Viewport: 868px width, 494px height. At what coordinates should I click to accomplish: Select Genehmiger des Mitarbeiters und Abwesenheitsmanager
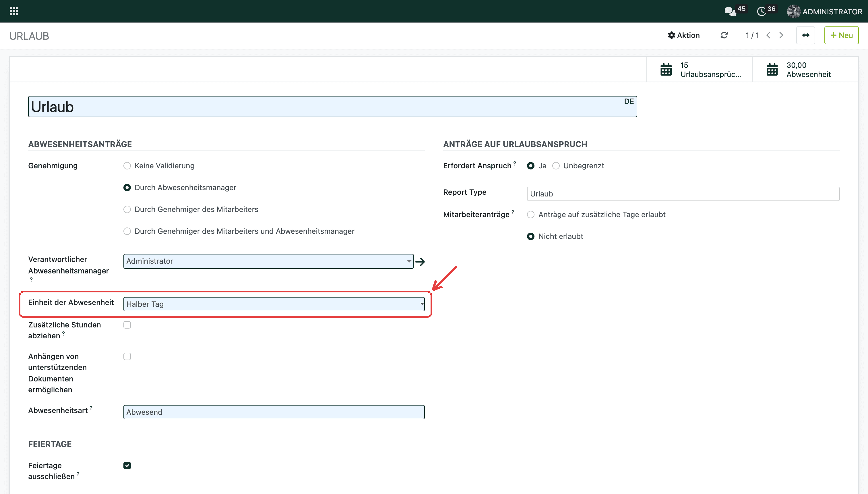click(x=127, y=231)
